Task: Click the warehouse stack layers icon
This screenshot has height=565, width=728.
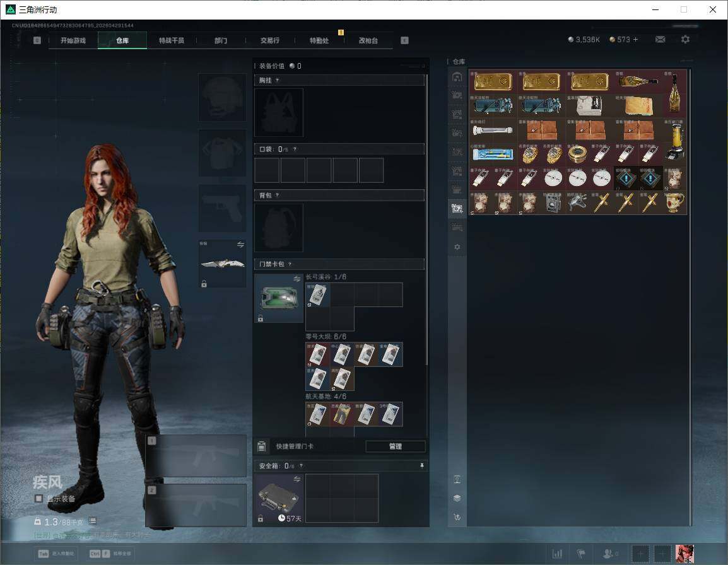Action: point(457,498)
